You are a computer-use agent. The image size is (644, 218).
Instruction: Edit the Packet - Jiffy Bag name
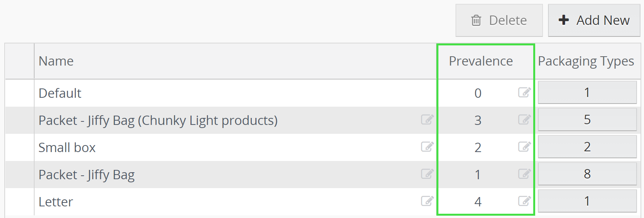pyautogui.click(x=427, y=174)
